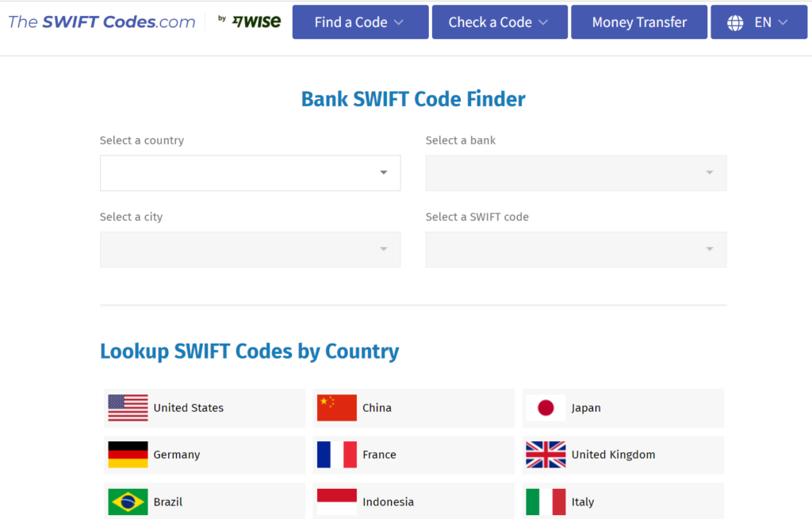Click the globe language icon
The height and width of the screenshot is (519, 812).
click(x=735, y=22)
